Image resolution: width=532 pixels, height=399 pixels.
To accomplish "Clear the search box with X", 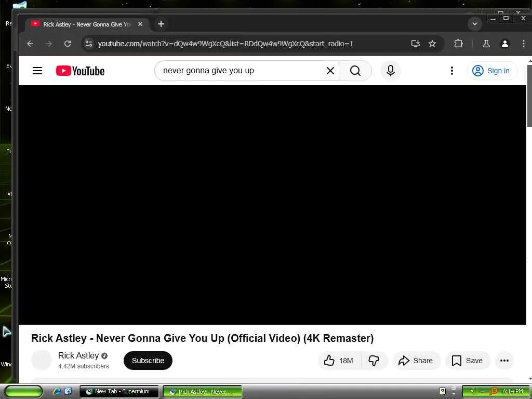I will click(330, 71).
